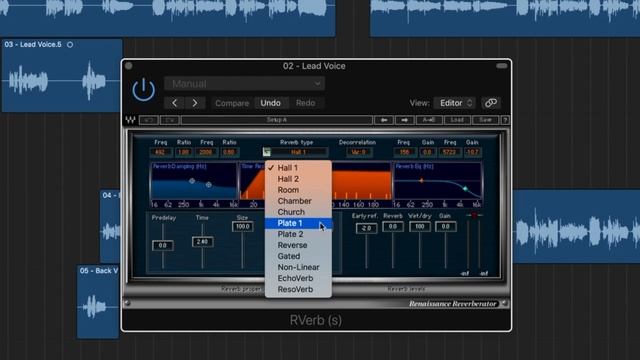
Task: Go to previous preset with left chevron
Action: pos(174,103)
